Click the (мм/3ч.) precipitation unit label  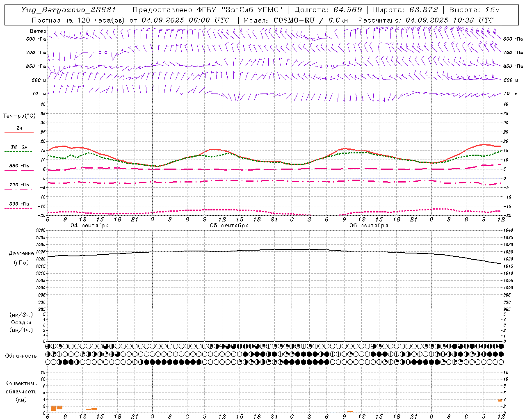tap(21, 315)
